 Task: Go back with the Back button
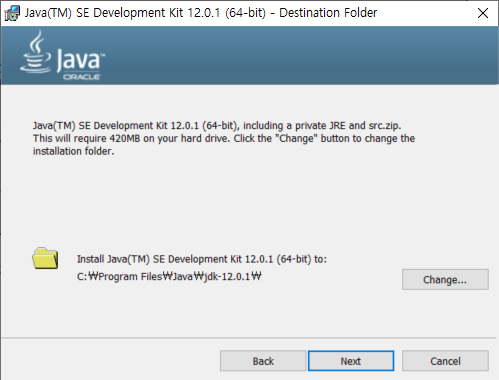[x=263, y=361]
